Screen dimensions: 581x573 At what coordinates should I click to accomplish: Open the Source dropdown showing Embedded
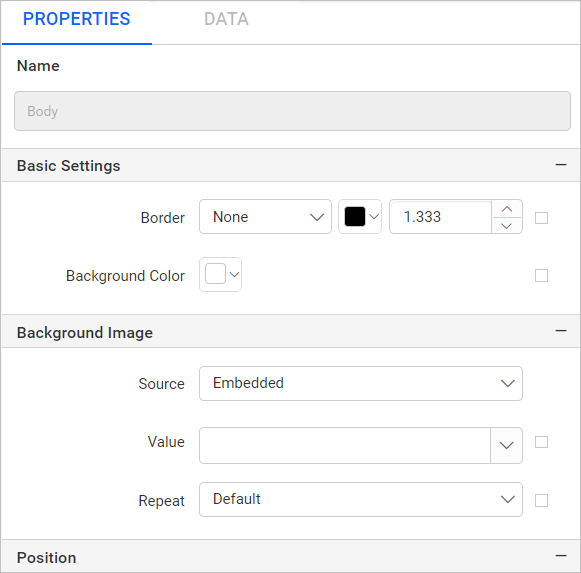pyautogui.click(x=361, y=384)
